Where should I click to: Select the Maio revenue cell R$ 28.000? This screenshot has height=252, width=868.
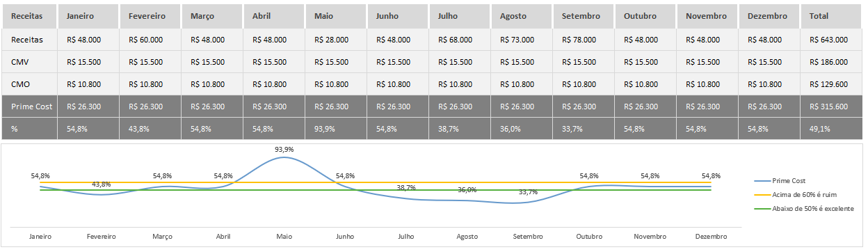point(336,40)
